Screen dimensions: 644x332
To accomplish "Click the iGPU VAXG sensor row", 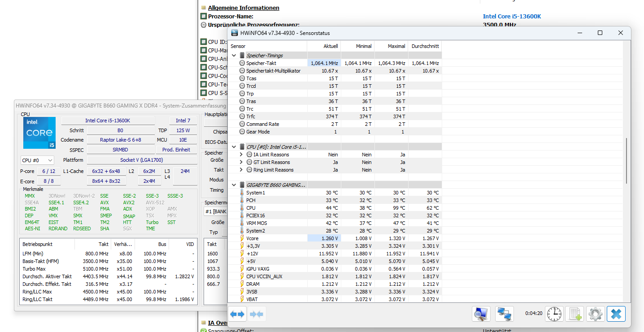I will [335, 269].
